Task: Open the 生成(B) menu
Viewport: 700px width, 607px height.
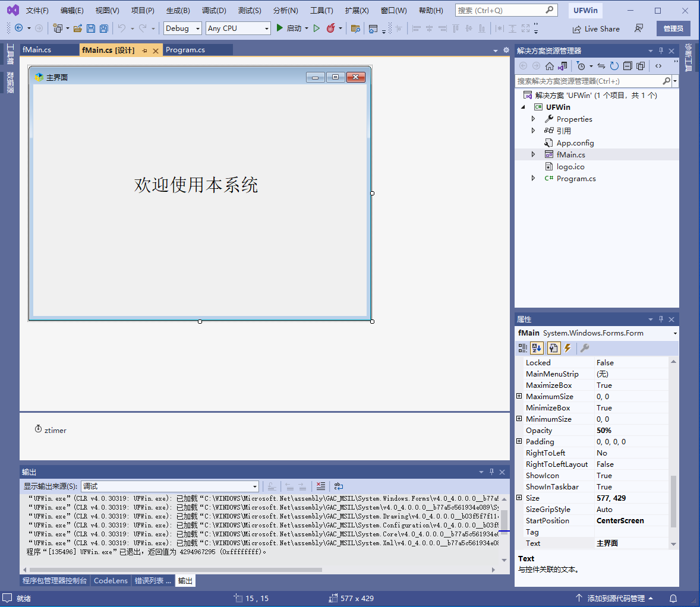Action: (178, 10)
